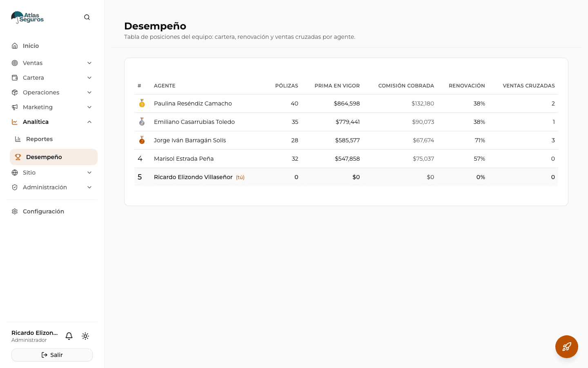Click the Renovación column header
Image resolution: width=588 pixels, height=368 pixels.
[467, 86]
